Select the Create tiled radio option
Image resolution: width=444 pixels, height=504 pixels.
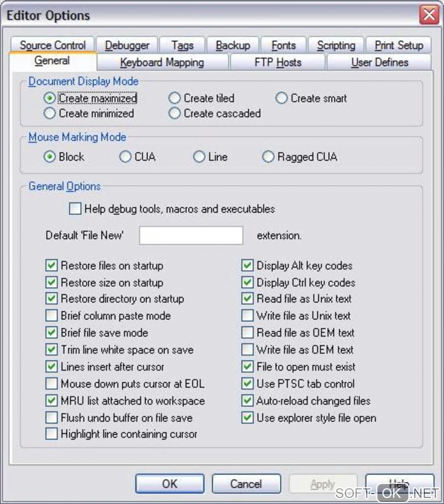point(175,98)
